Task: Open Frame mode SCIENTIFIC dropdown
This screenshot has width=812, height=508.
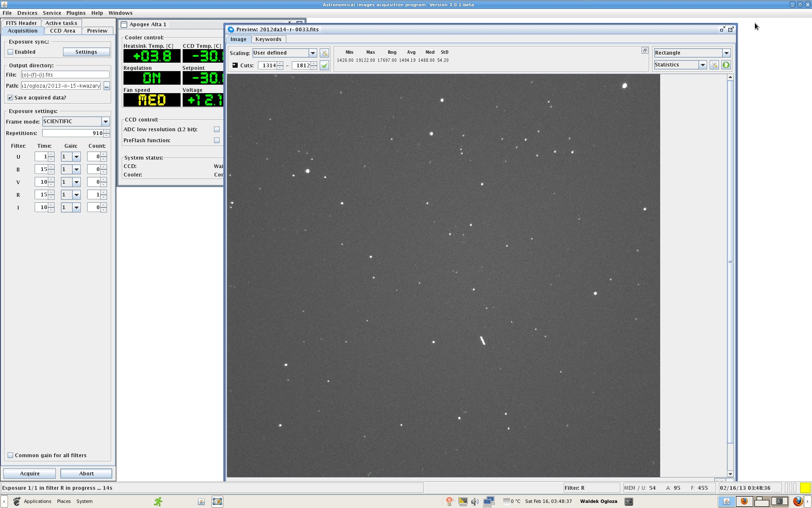Action: (105, 121)
